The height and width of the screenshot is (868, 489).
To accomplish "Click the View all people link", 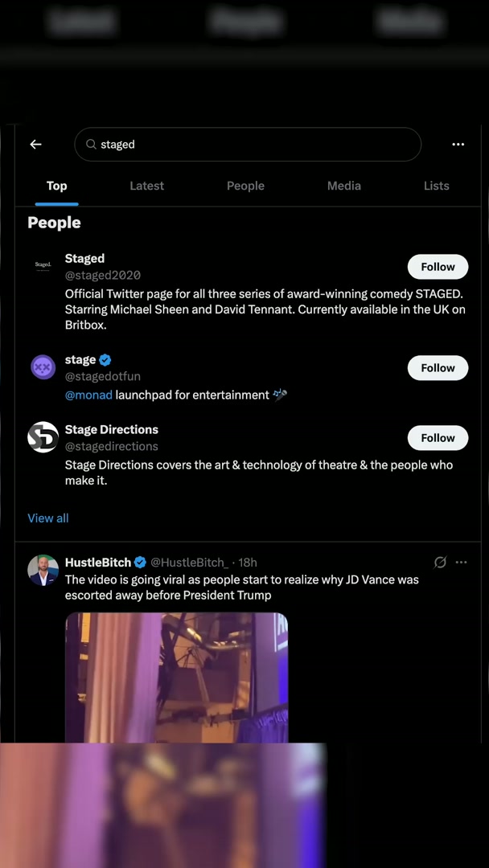I will point(48,518).
